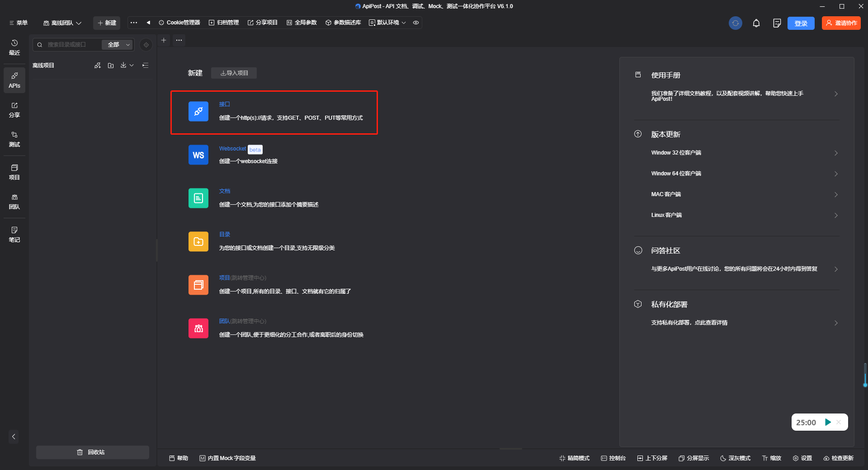This screenshot has height=470, width=868.
Task: Open the 全部 filter dropdown
Action: coord(118,45)
